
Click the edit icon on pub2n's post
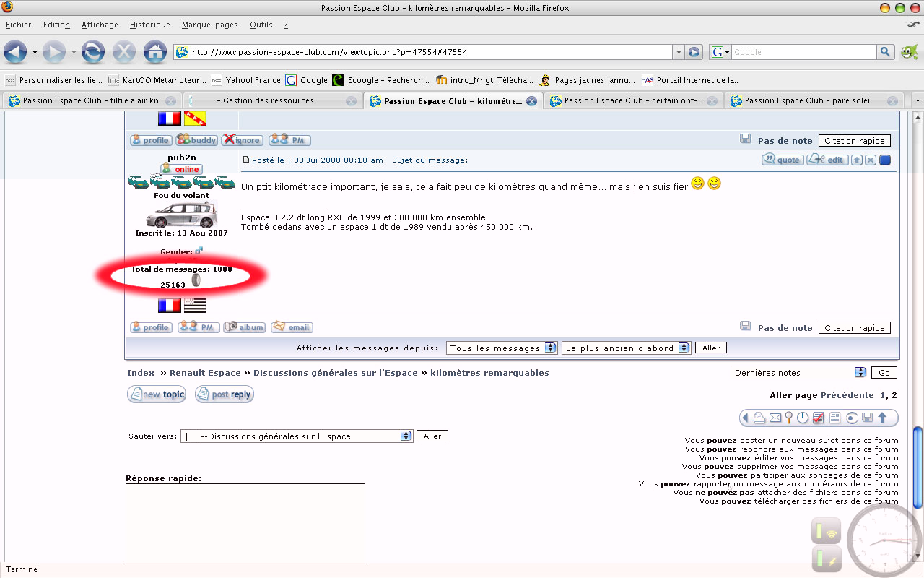click(x=827, y=160)
